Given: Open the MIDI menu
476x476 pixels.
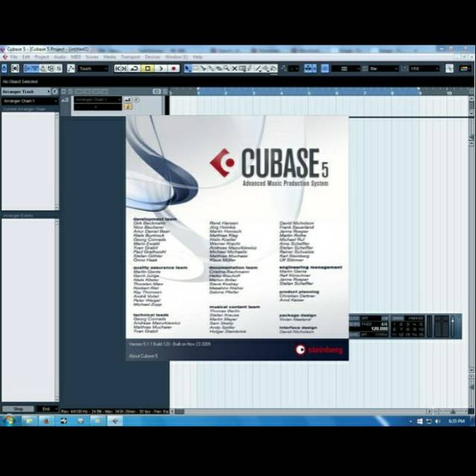Looking at the screenshot, I should tap(76, 57).
